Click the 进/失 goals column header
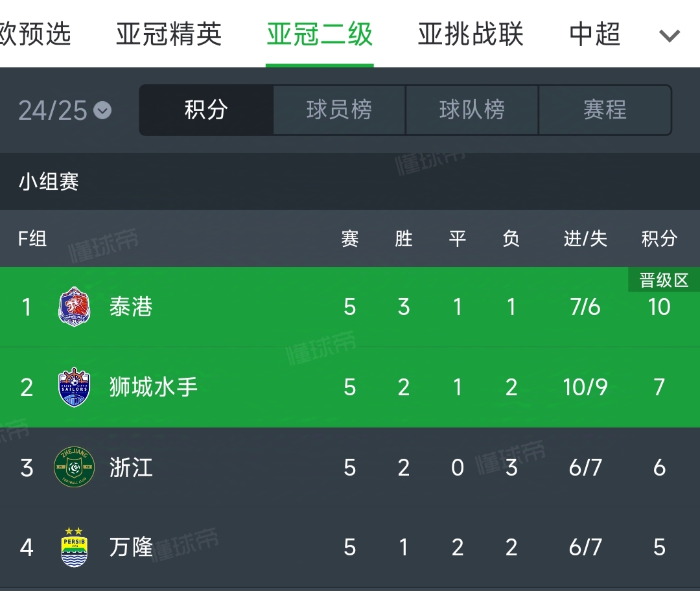 coord(585,239)
